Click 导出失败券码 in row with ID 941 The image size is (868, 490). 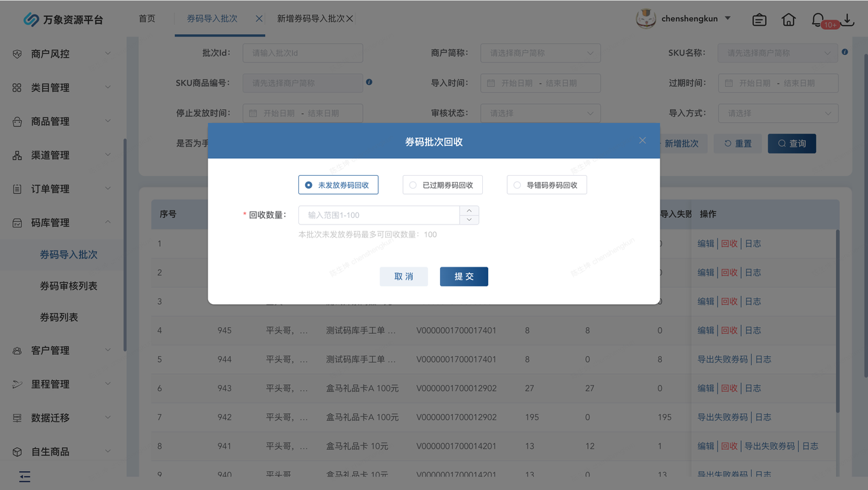tap(769, 446)
